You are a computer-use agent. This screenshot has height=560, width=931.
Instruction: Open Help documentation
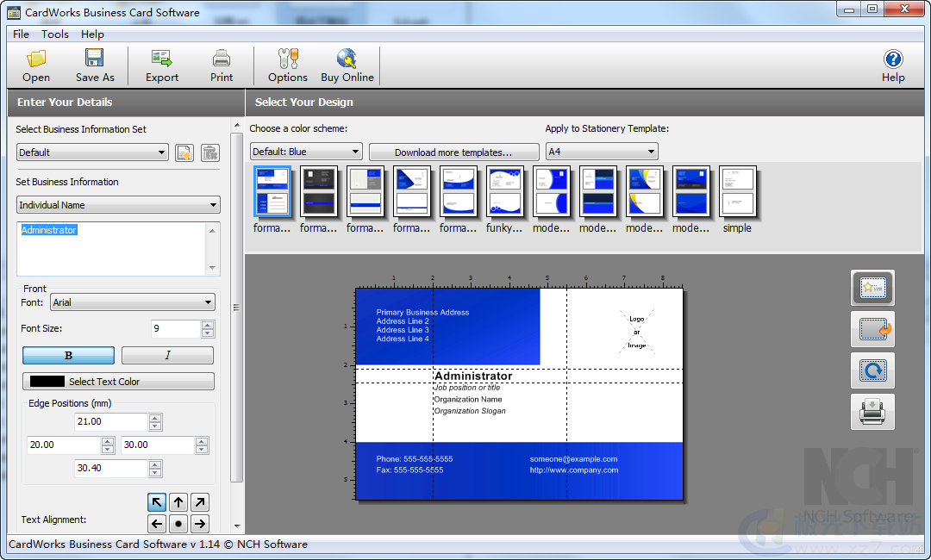click(893, 65)
